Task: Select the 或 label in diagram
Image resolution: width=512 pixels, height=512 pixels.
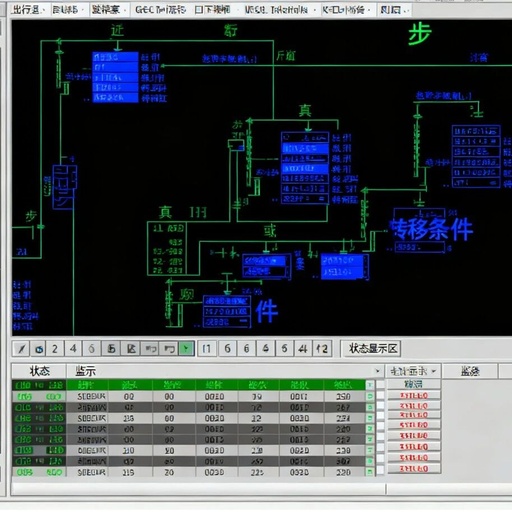Action: [x=270, y=231]
